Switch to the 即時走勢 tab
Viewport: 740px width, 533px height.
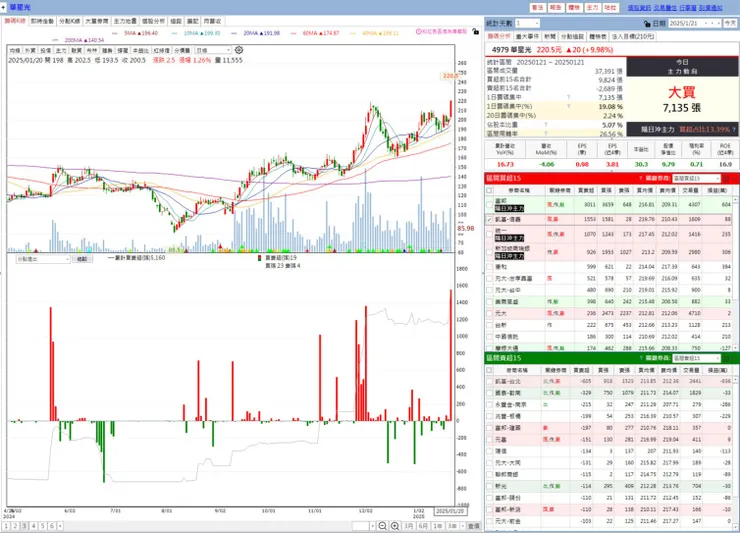click(x=42, y=21)
